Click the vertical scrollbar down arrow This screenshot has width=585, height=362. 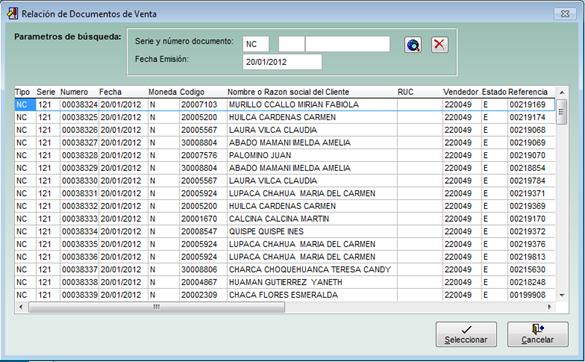click(562, 295)
